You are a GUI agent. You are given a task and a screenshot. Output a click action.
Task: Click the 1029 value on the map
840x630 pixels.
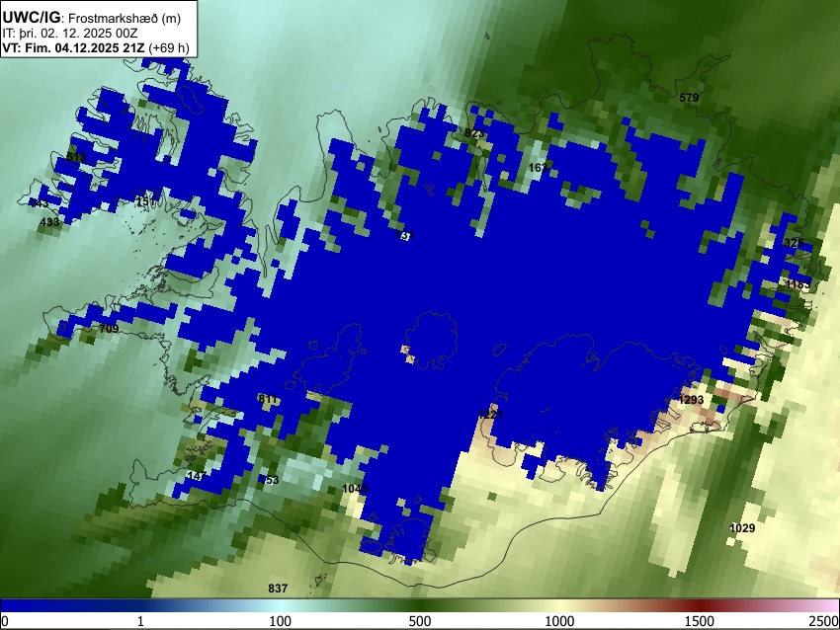(x=742, y=528)
